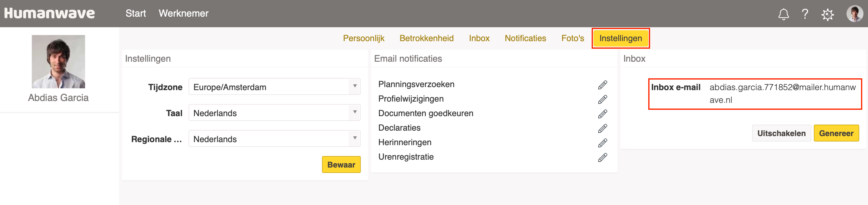Select the Instellingen tab
The width and height of the screenshot is (868, 205).
(621, 38)
